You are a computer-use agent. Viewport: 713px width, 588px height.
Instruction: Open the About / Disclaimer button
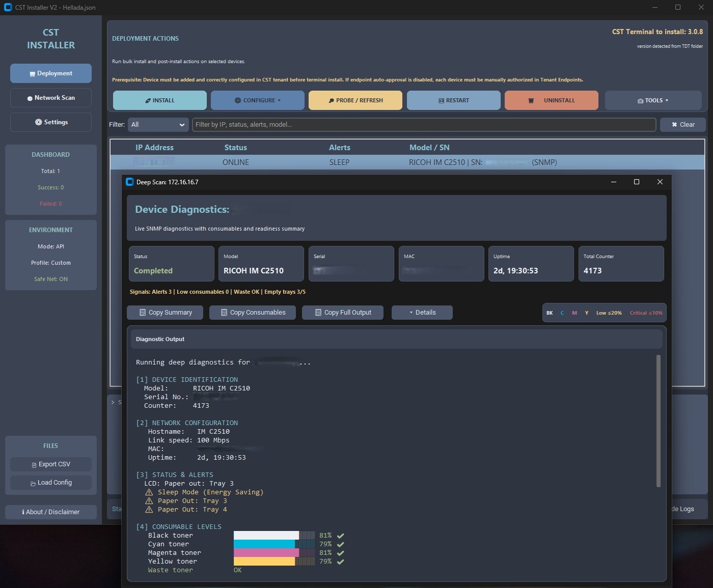tap(51, 512)
